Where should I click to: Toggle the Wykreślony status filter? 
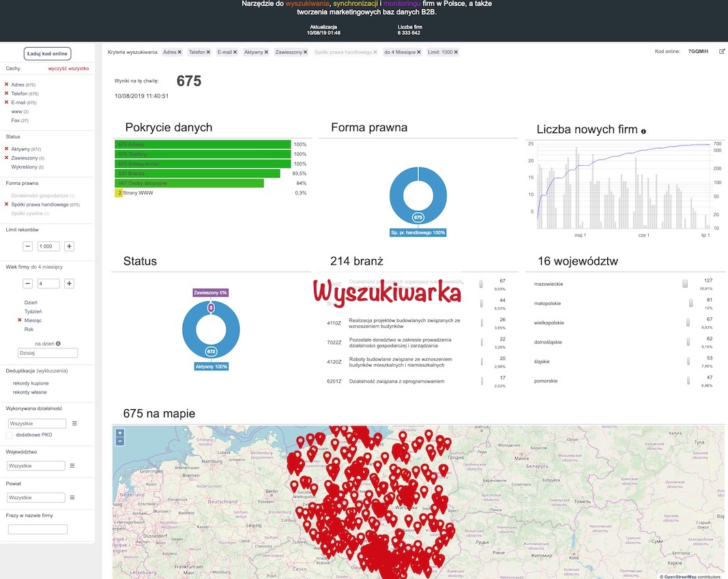click(x=24, y=166)
